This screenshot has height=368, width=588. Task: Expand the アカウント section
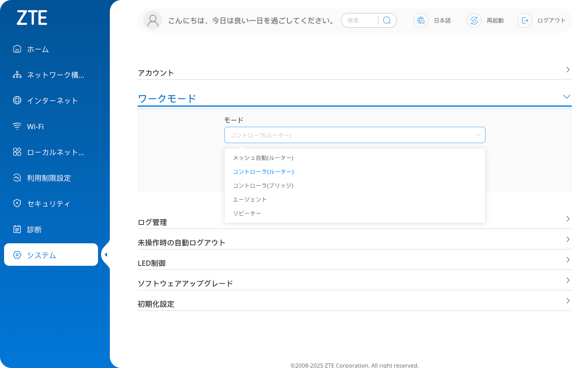568,70
